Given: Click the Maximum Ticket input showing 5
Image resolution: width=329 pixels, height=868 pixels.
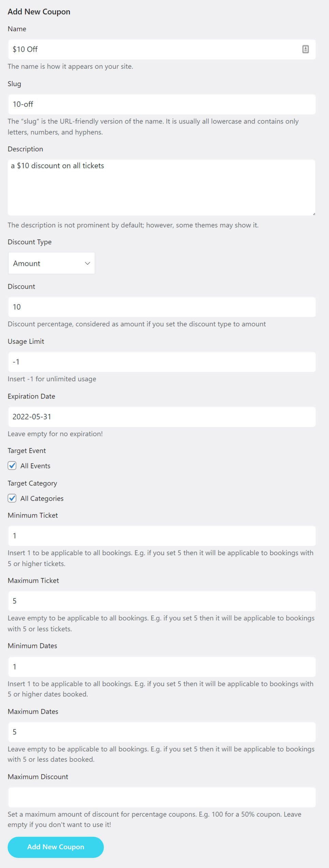Looking at the screenshot, I should [162, 601].
